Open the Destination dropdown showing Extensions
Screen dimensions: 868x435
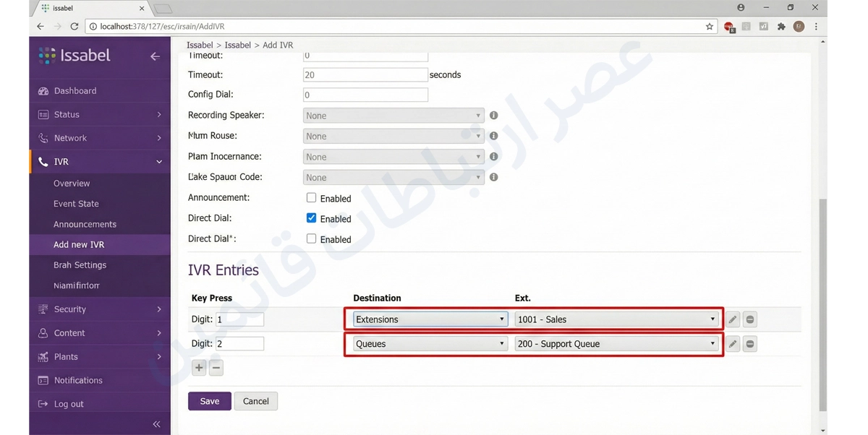(x=427, y=319)
